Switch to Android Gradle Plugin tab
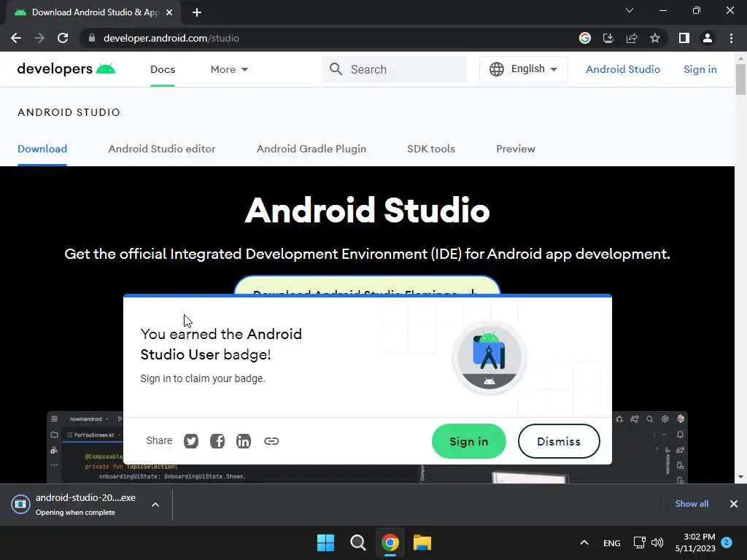Screen dimensions: 747x560 coord(311,149)
